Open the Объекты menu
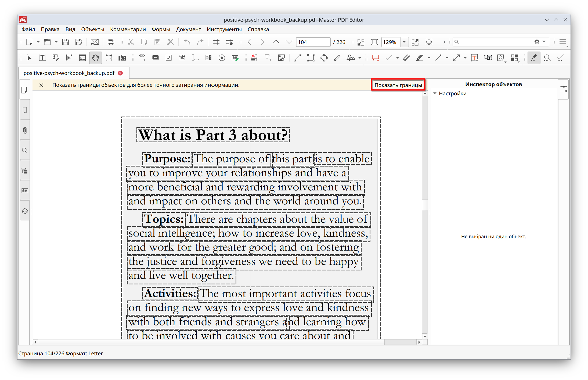The width and height of the screenshot is (588, 380). (93, 29)
